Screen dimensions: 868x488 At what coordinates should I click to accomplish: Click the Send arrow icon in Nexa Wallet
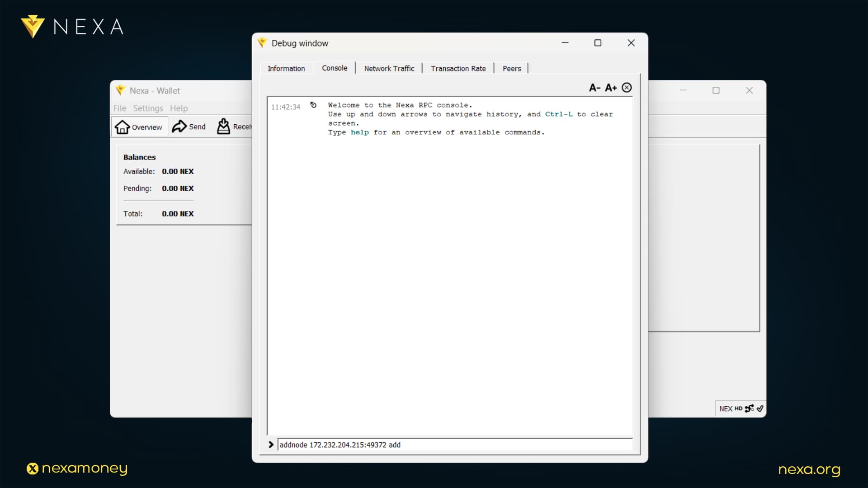tap(179, 127)
